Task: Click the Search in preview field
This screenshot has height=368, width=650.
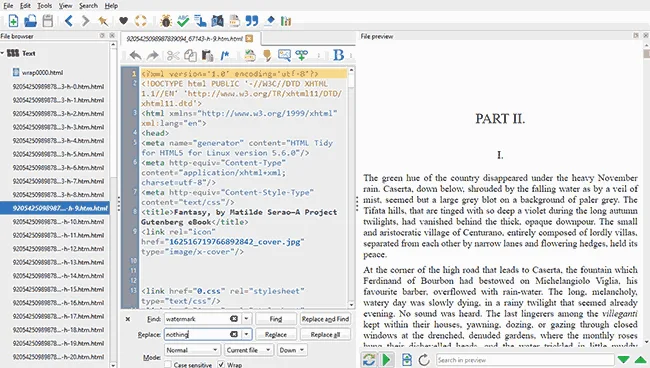Action: pos(525,360)
